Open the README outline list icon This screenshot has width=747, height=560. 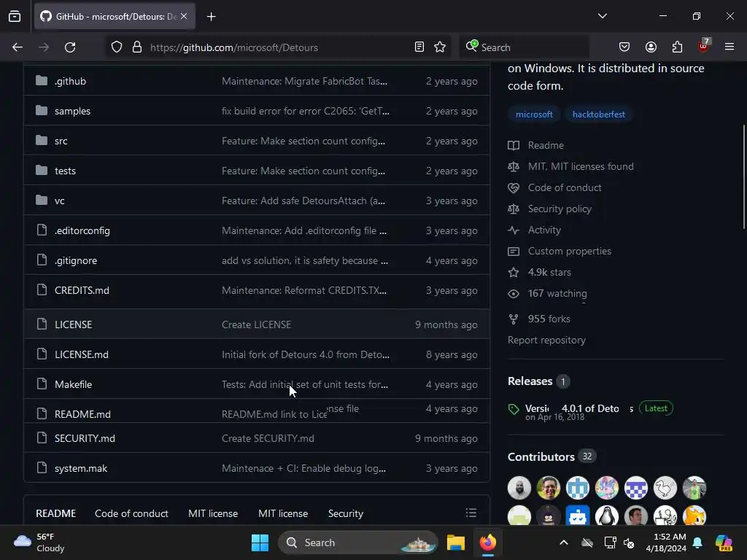pos(471,513)
